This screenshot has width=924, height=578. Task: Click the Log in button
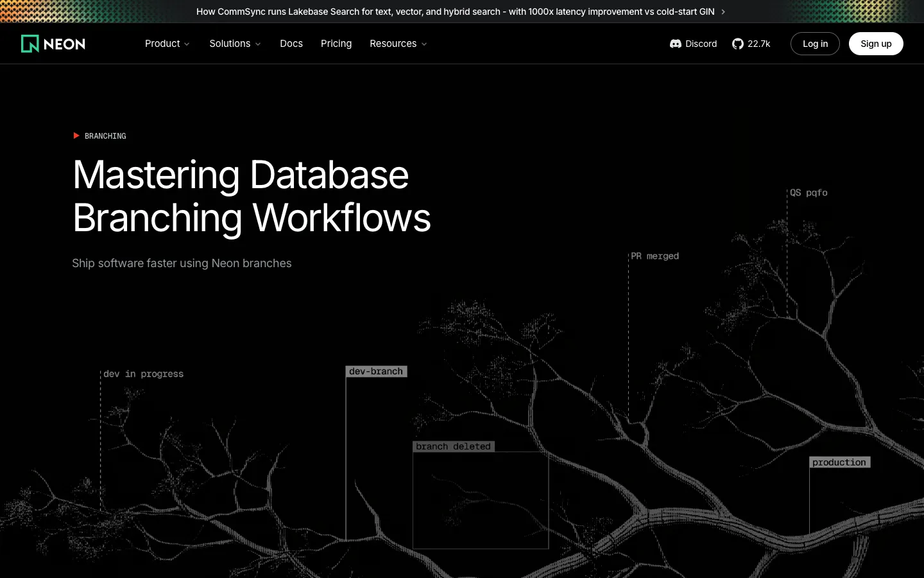pyautogui.click(x=815, y=44)
